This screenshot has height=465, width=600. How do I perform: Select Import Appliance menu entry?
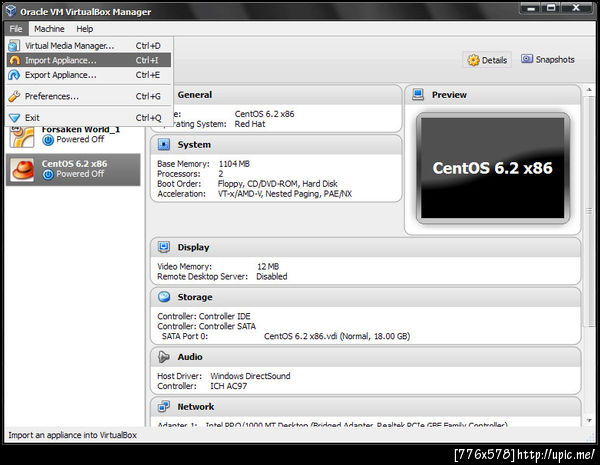pyautogui.click(x=89, y=60)
